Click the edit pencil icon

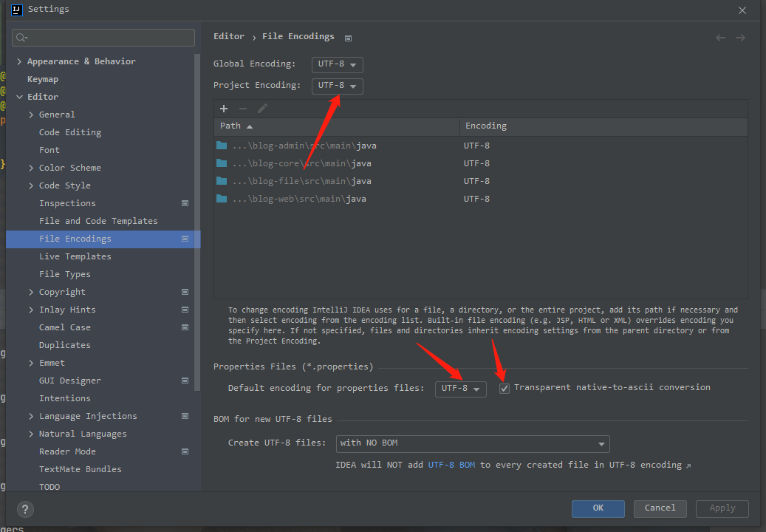click(262, 109)
